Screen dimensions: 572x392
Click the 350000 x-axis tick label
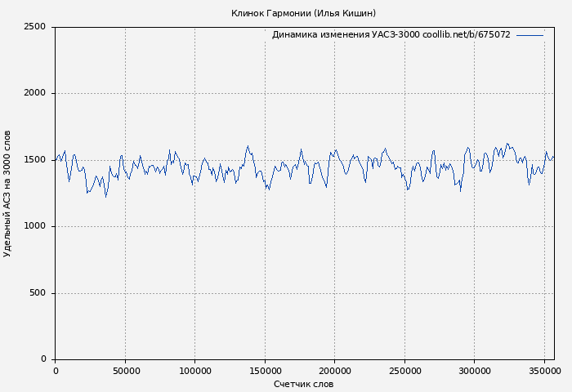[544, 371]
